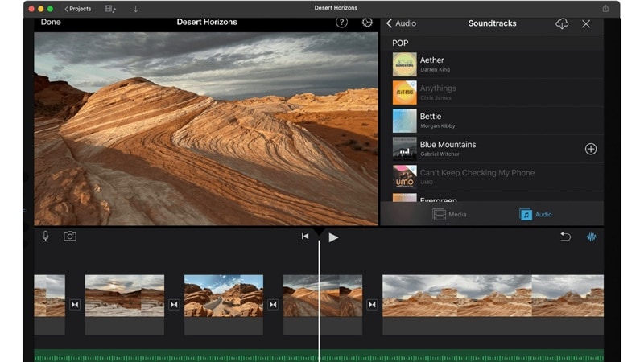
Task: Click the playhead marker triangle
Action: [319, 232]
